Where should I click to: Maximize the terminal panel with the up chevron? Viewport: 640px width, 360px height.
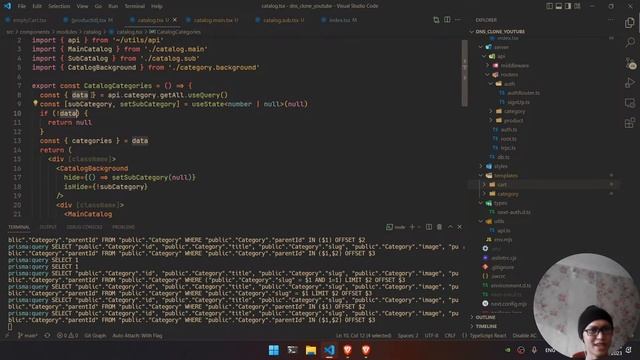pyautogui.click(x=450, y=227)
